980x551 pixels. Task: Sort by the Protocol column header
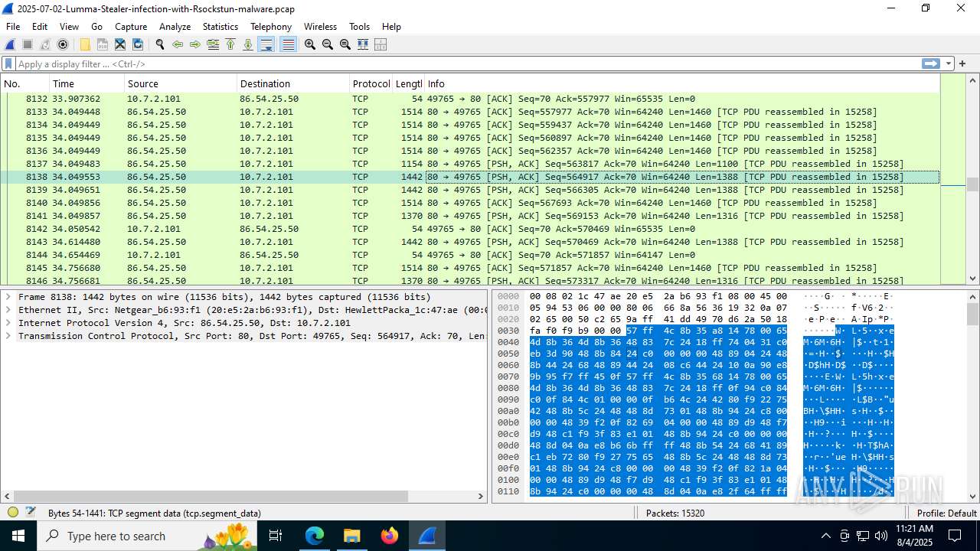point(371,83)
